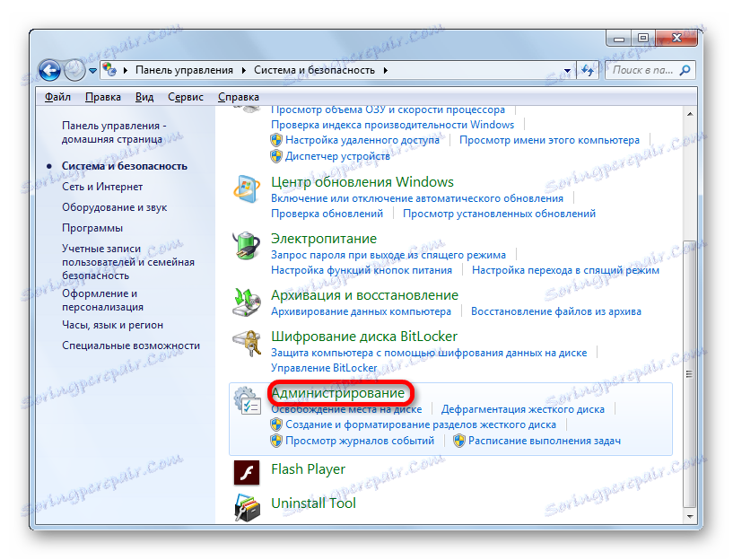Screen dimensions: 733x560
Task: Click the Администрирование gear checklist icon
Action: click(x=248, y=400)
